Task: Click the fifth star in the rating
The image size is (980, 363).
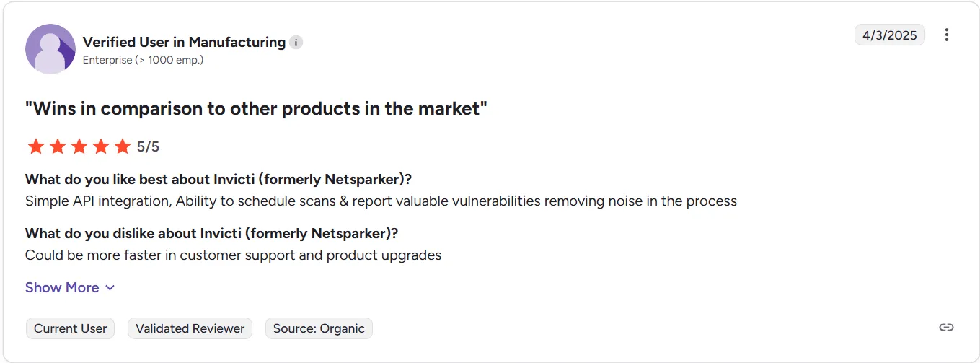Action: (x=123, y=147)
